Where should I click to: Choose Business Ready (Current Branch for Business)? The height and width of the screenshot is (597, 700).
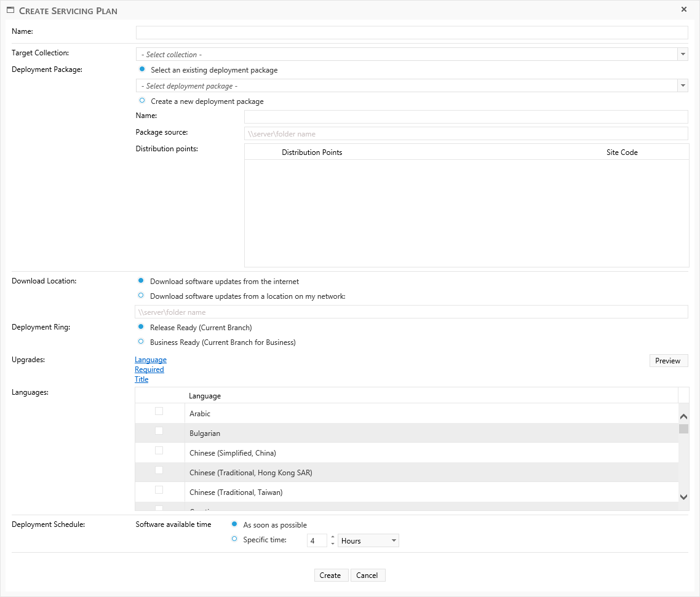[x=141, y=342]
